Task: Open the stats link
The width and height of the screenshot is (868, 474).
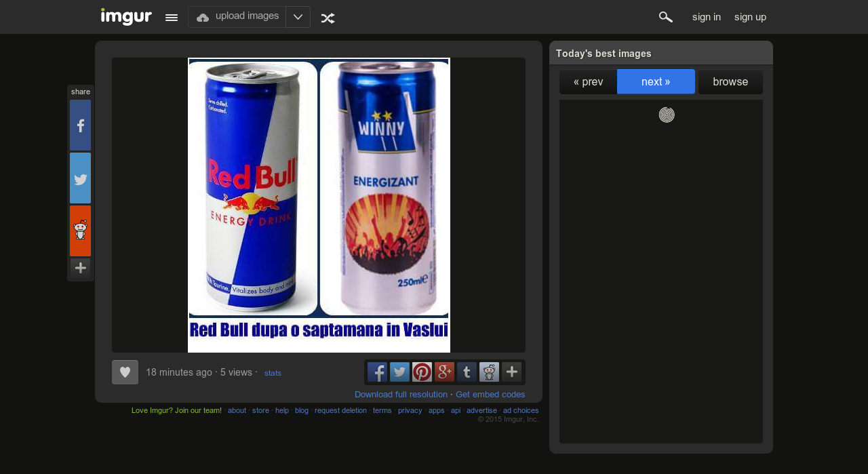Action: point(273,373)
